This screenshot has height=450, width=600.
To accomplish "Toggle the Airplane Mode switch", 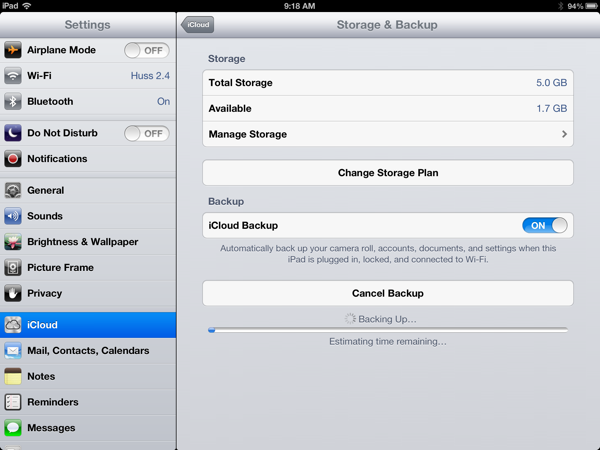I will 146,50.
